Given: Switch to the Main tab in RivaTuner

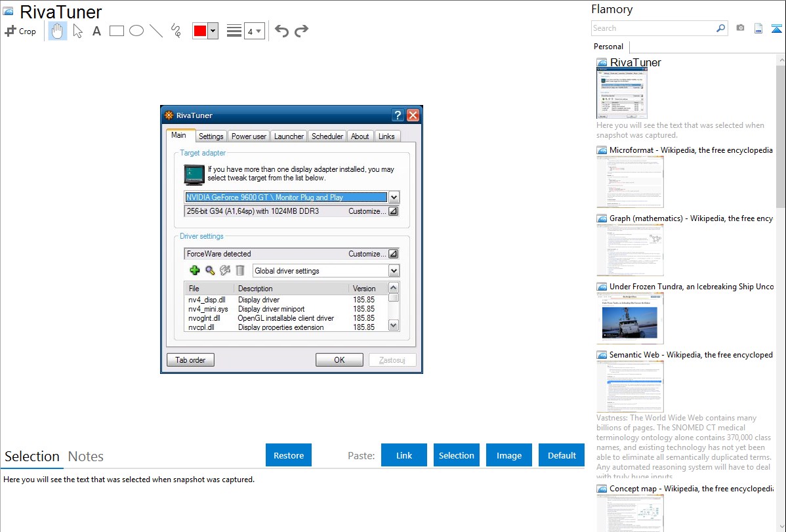Looking at the screenshot, I should [178, 135].
